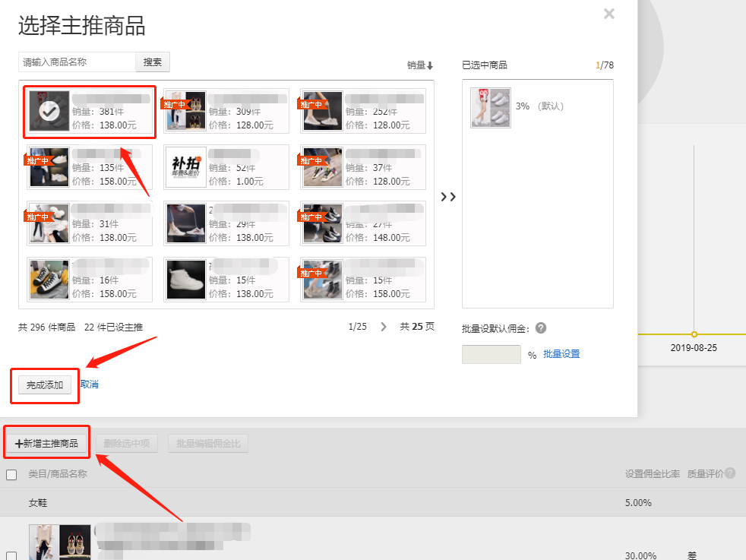The image size is (746, 560).
Task: Toggle the select-all checkbox by 类目/商品名称
Action: 11,474
